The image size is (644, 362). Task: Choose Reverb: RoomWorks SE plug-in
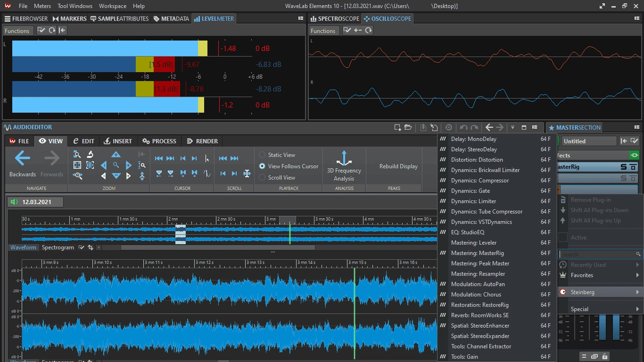(497, 315)
